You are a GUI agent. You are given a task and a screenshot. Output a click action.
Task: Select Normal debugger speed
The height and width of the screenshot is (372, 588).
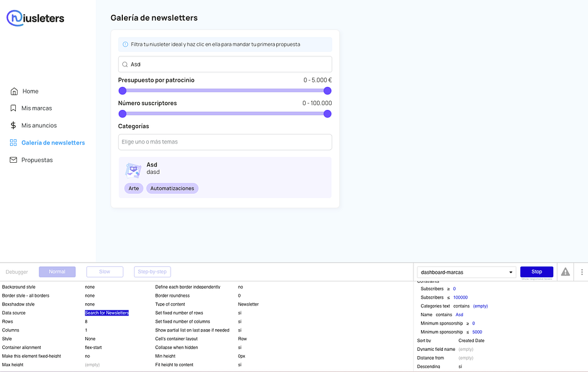(x=58, y=272)
